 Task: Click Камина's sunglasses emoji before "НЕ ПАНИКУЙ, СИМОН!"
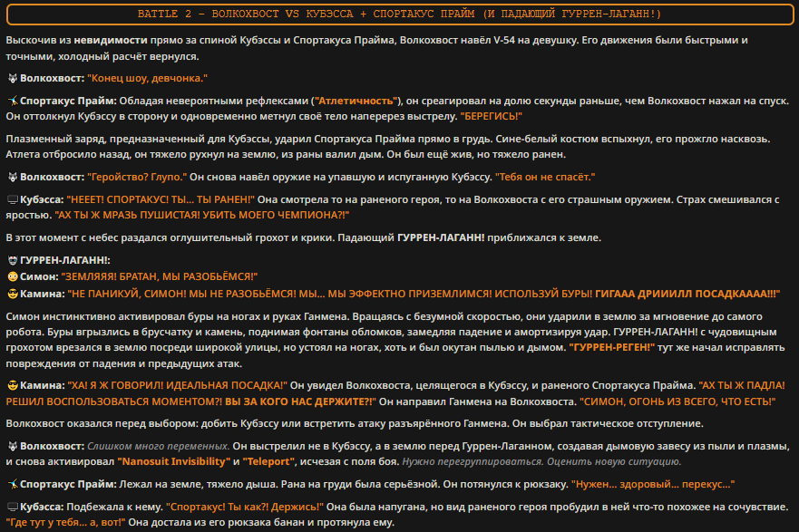tap(13, 294)
